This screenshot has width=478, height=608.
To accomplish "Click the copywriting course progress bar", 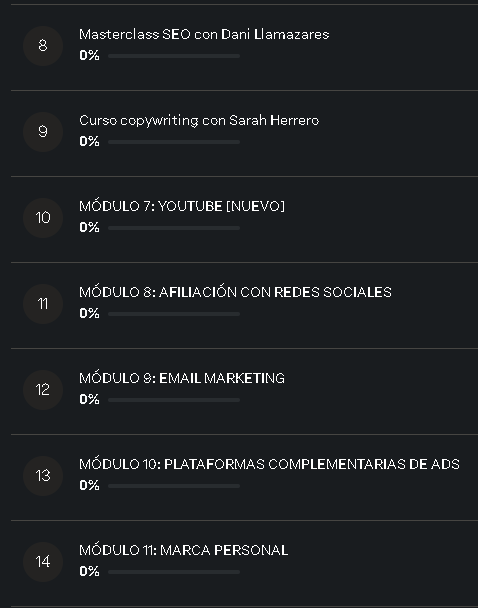I will pos(174,142).
